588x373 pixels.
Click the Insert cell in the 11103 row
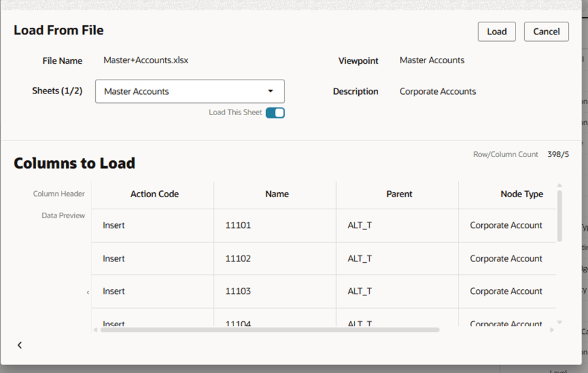[x=114, y=291]
